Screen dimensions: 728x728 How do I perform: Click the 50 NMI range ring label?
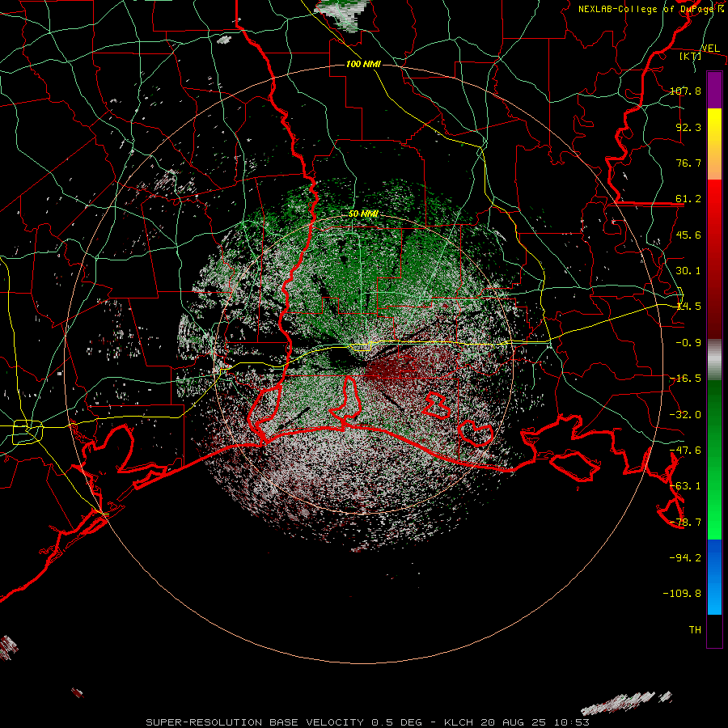(363, 214)
